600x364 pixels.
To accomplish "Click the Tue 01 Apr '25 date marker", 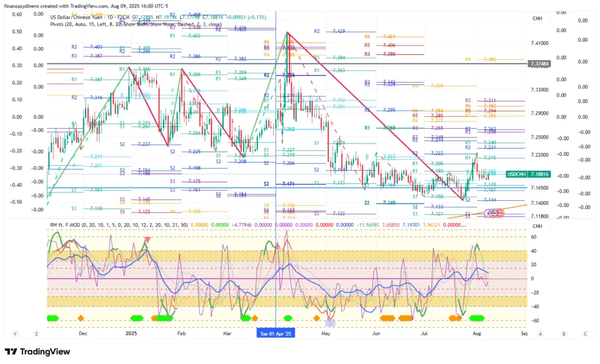I will [x=275, y=334].
